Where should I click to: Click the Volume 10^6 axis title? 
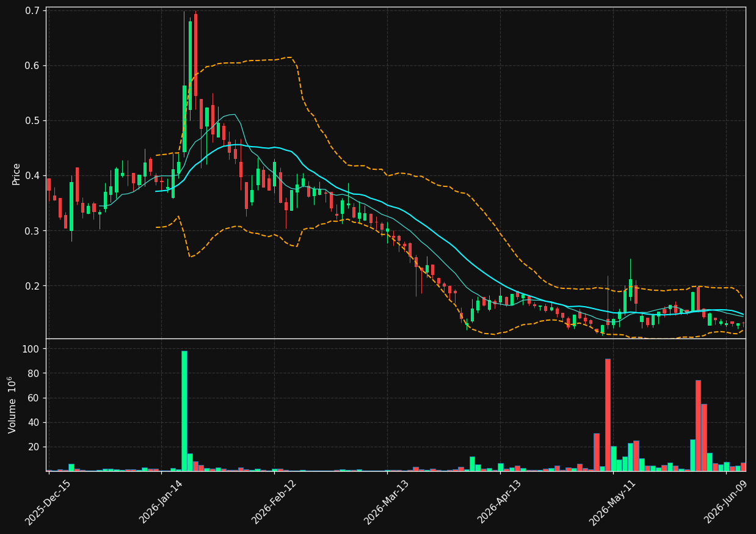[12, 405]
